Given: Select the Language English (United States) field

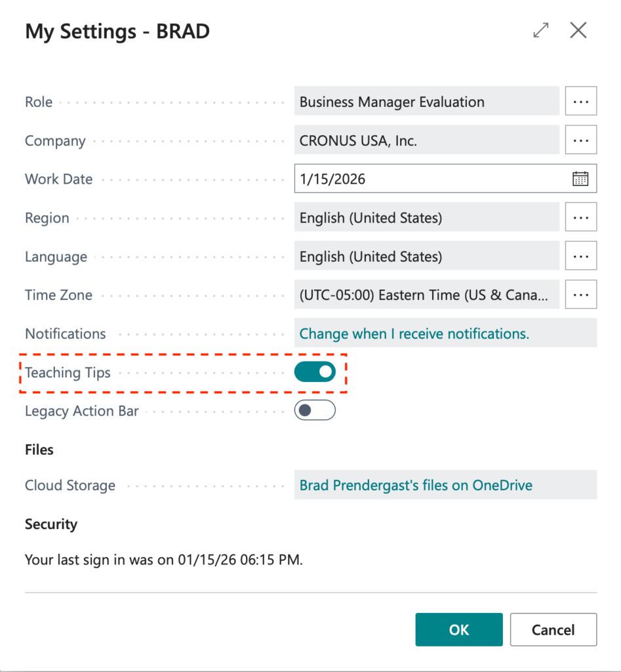Looking at the screenshot, I should tap(426, 256).
